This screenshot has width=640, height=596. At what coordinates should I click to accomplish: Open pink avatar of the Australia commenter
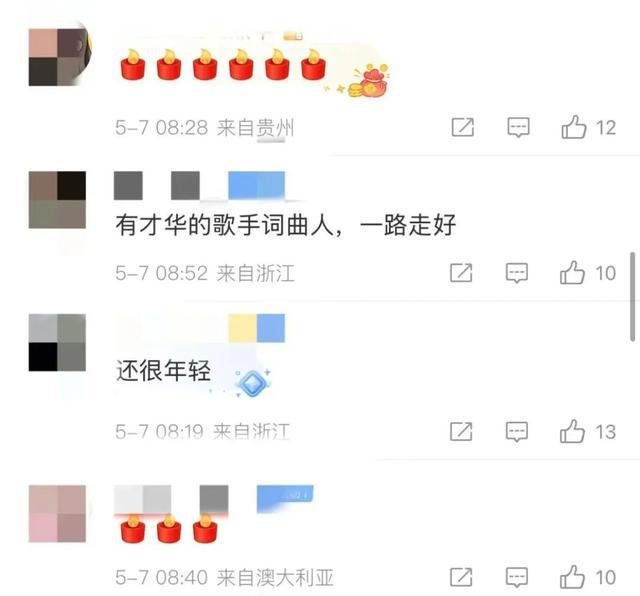tap(57, 514)
